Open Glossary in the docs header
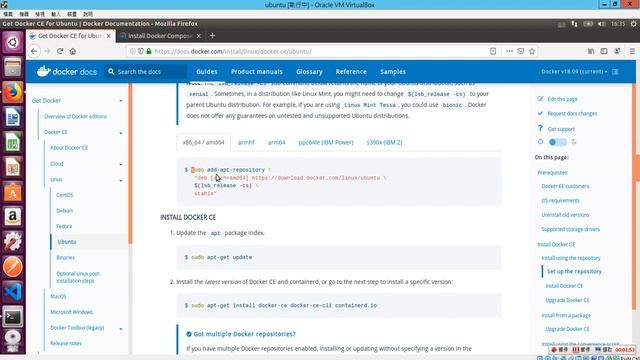 (x=309, y=71)
